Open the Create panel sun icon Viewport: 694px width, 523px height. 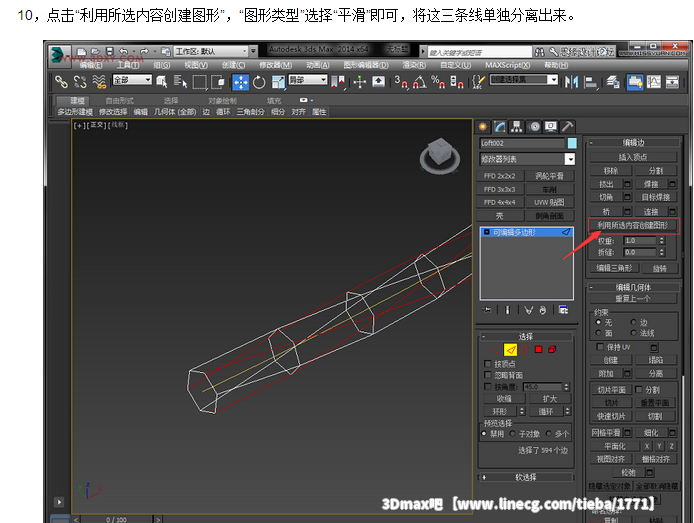[483, 127]
